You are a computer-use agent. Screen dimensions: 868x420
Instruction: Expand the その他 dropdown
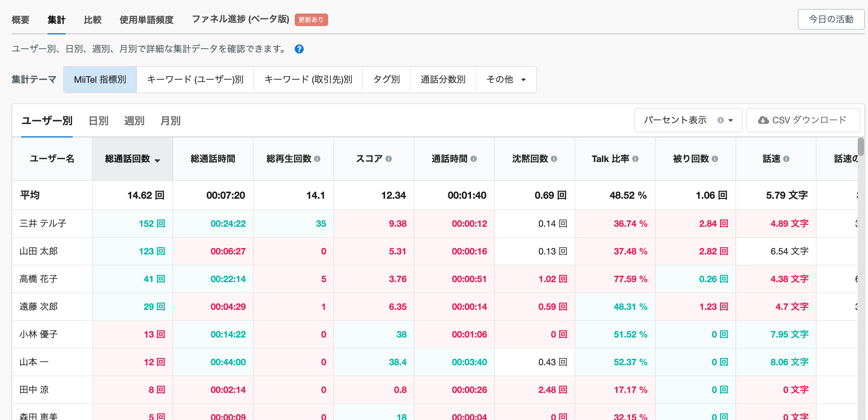pyautogui.click(x=506, y=80)
